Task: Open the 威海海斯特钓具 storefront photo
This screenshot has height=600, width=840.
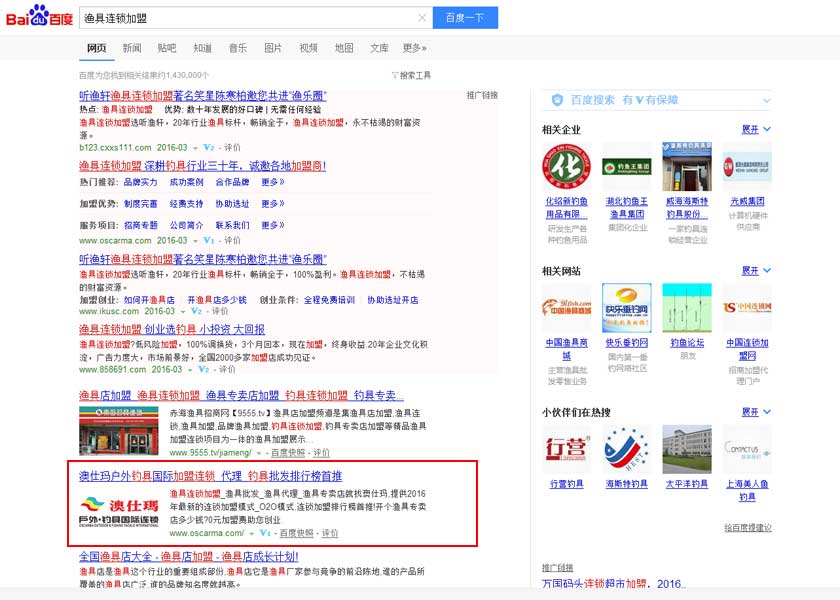Action: tap(687, 167)
